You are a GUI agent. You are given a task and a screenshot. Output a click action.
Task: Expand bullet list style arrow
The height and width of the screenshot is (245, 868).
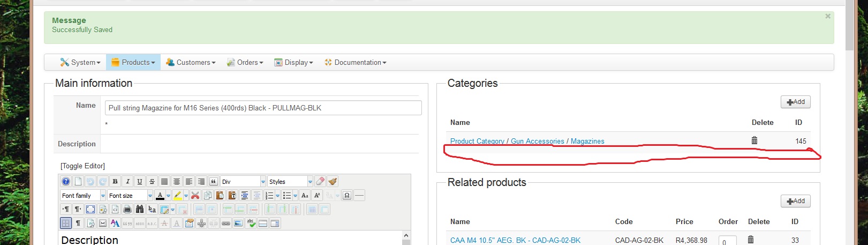pyautogui.click(x=295, y=196)
